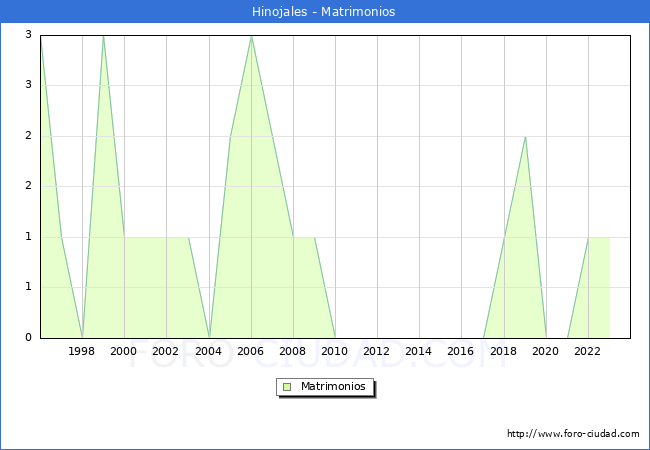Select the 2000 x-axis label
The height and width of the screenshot is (450, 650).
click(x=123, y=351)
